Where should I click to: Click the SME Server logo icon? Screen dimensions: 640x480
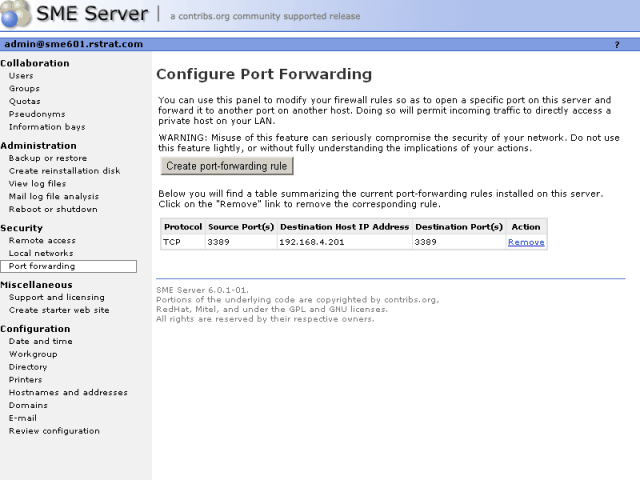pyautogui.click(x=16, y=14)
